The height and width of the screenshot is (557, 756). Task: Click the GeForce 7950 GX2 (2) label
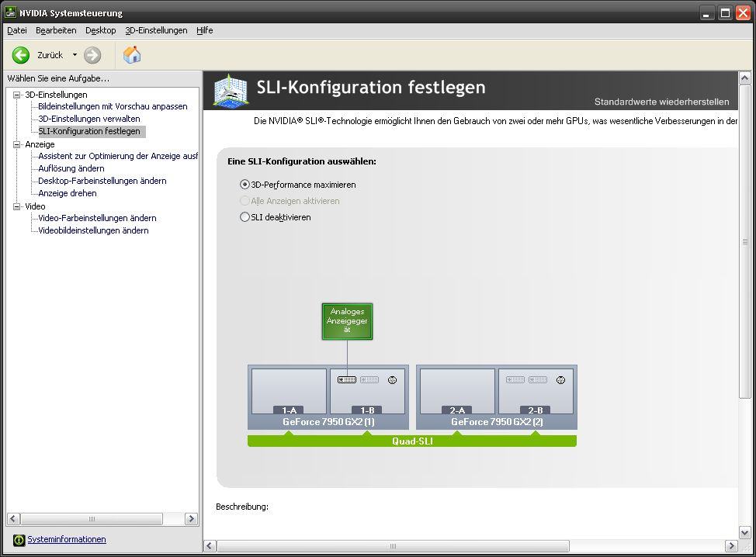click(x=497, y=421)
